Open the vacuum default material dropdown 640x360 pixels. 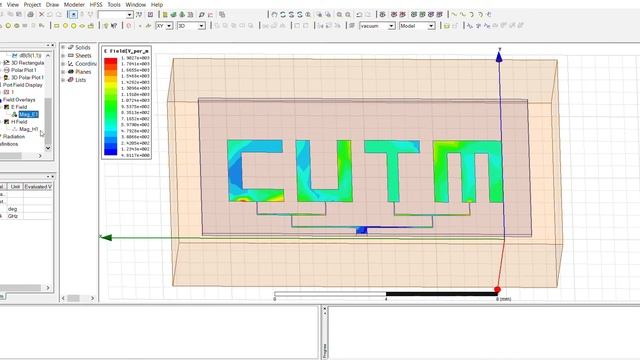pyautogui.click(x=391, y=26)
